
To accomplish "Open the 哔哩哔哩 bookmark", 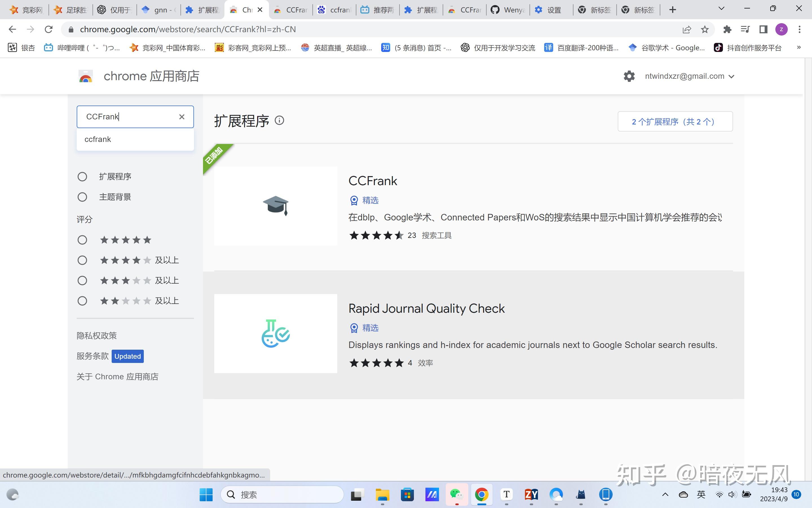I will point(82,48).
